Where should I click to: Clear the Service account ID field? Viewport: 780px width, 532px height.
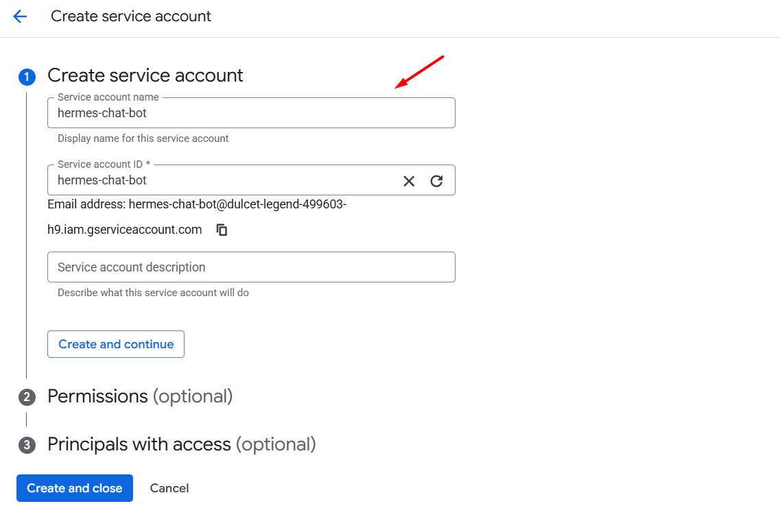[409, 181]
